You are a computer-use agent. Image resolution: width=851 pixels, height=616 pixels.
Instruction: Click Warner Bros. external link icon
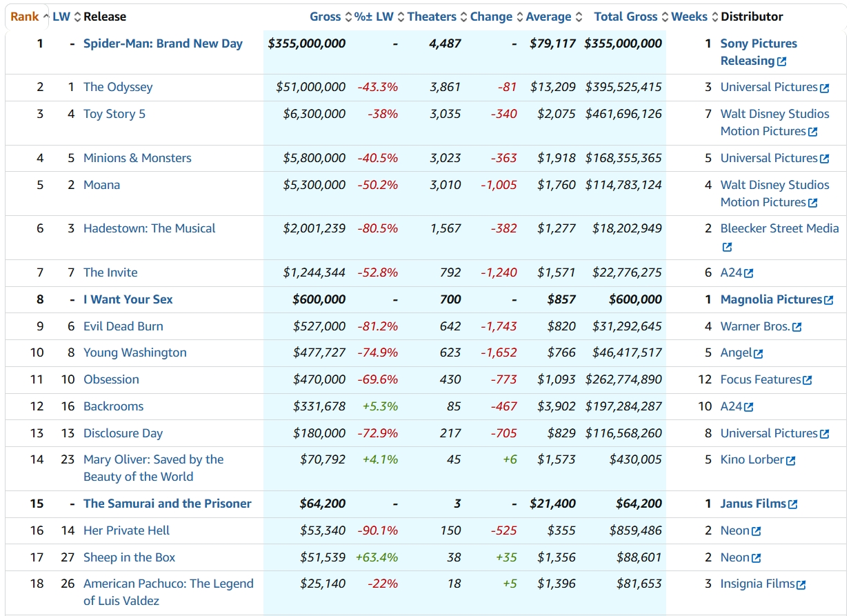click(797, 327)
